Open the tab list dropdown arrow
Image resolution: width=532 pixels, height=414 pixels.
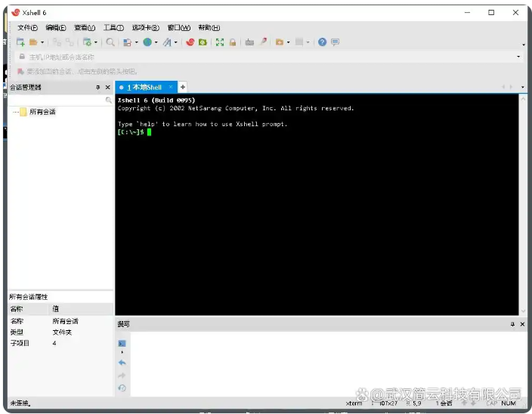tap(522, 88)
